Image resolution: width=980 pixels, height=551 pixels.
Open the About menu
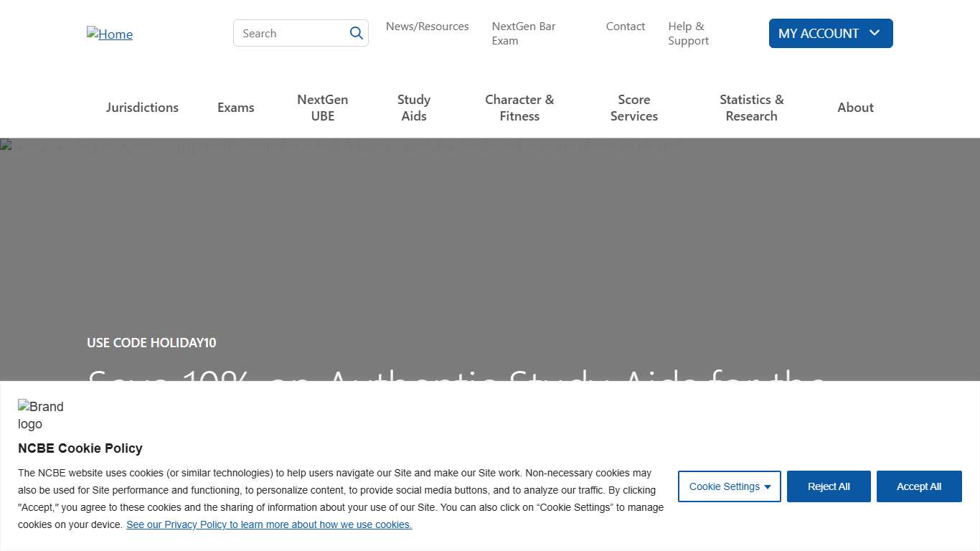click(855, 108)
